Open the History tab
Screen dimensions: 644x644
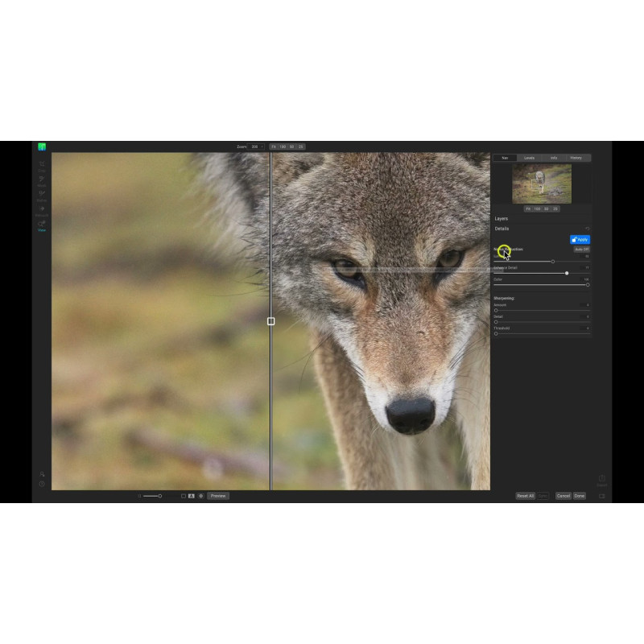576,158
